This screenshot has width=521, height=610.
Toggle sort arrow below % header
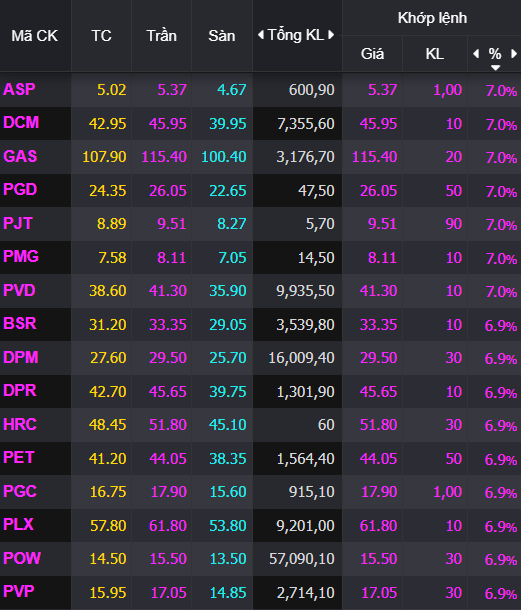[495, 68]
